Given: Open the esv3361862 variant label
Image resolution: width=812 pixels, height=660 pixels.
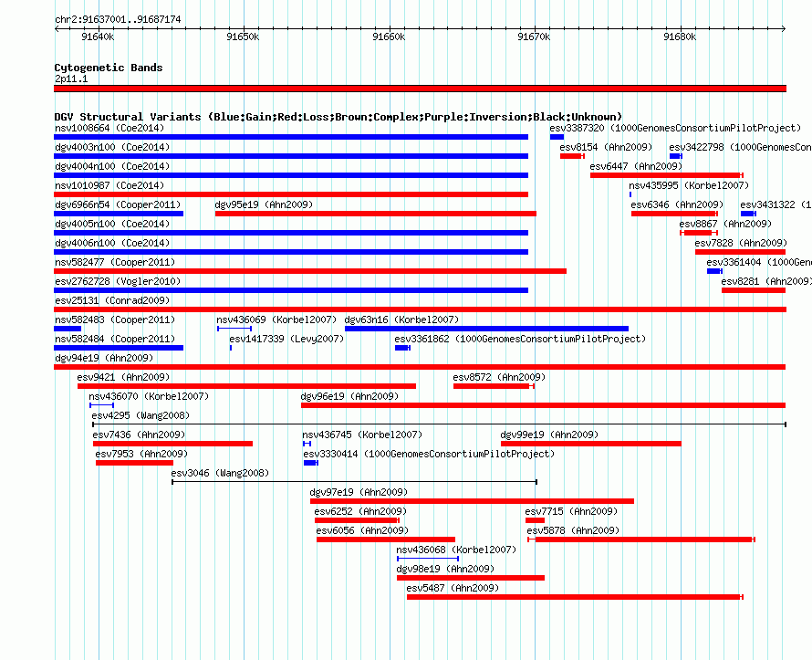Looking at the screenshot, I should click(520, 339).
